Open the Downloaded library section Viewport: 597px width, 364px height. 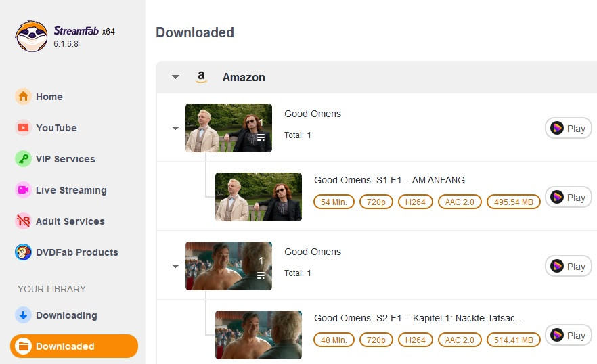point(74,346)
